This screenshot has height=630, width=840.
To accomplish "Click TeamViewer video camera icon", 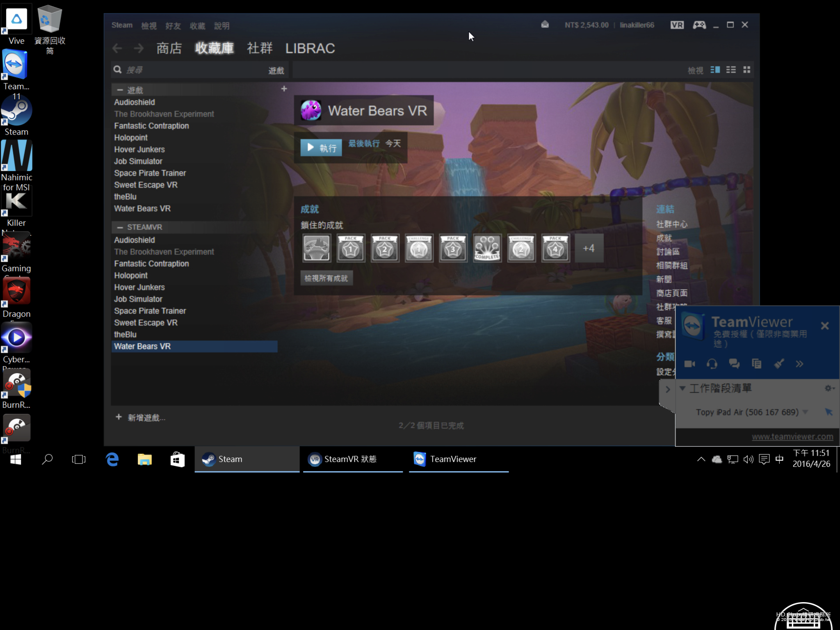I will point(689,364).
